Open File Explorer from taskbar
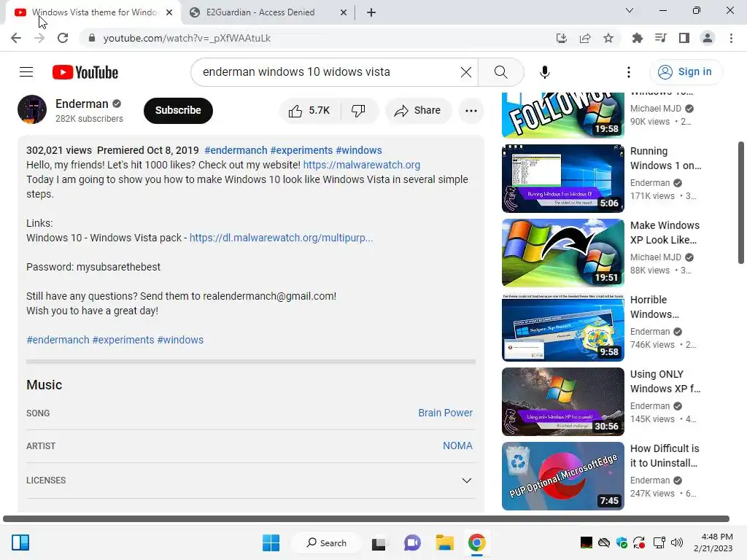This screenshot has width=747, height=560. tap(444, 542)
